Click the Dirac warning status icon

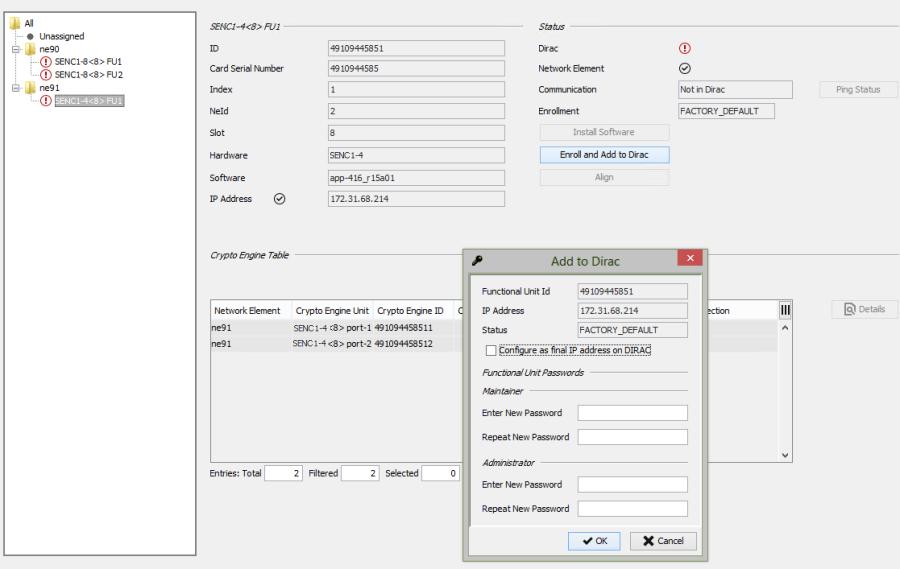tap(685, 48)
